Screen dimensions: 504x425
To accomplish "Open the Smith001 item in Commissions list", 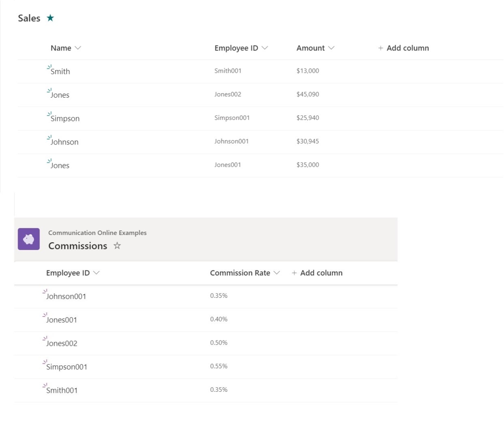I will 62,390.
